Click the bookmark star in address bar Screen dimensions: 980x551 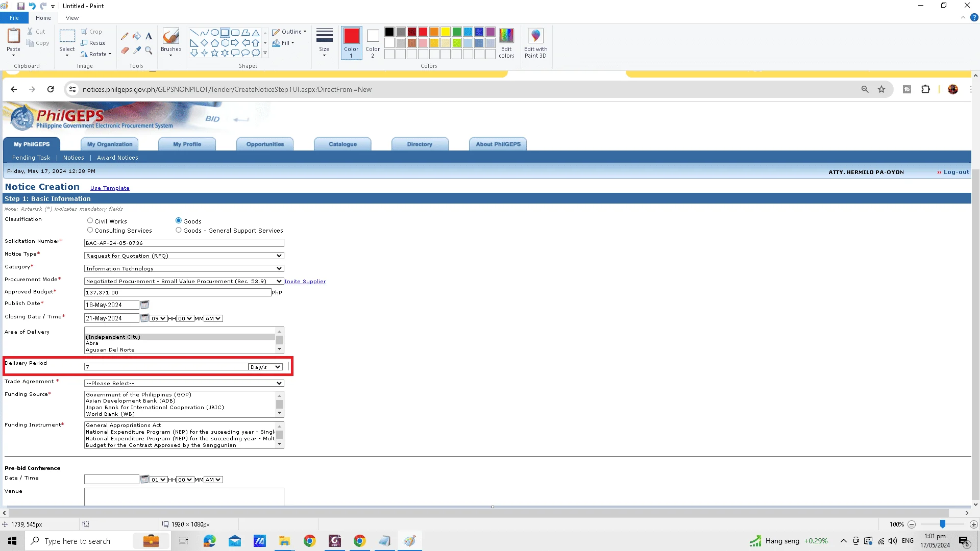click(881, 89)
